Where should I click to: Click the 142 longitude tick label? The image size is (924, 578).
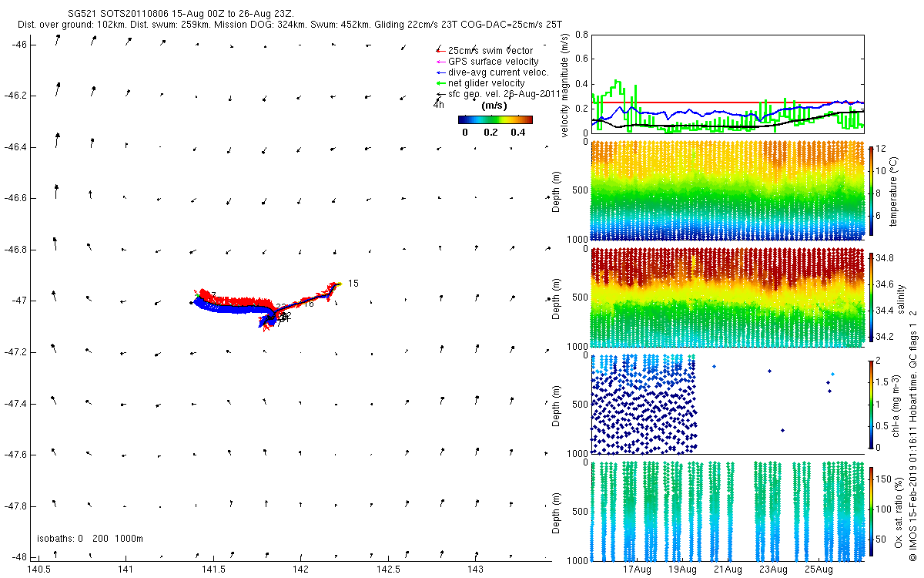[x=300, y=570]
